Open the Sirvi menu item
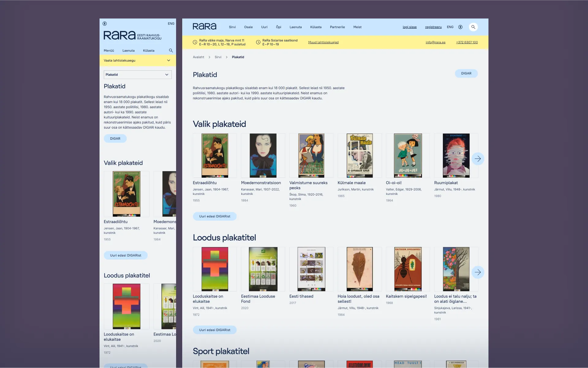 [232, 27]
